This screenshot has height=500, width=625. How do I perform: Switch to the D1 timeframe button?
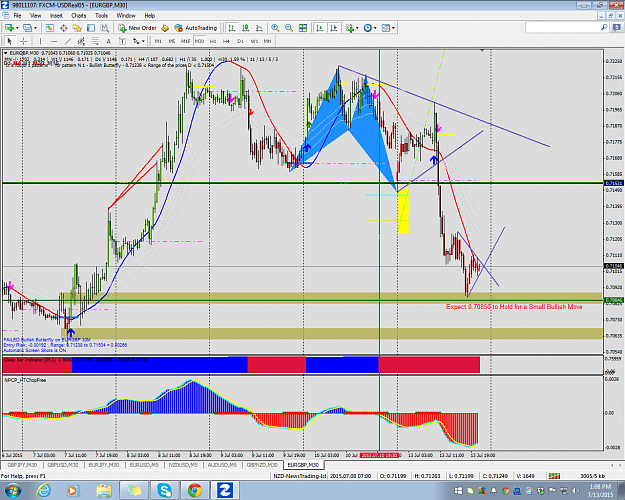pyautogui.click(x=240, y=41)
